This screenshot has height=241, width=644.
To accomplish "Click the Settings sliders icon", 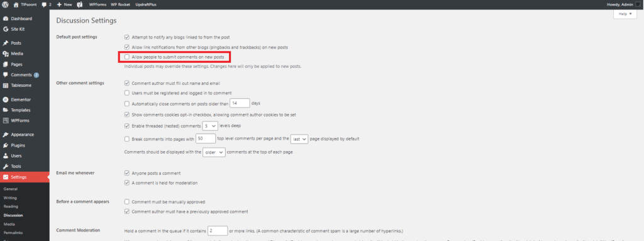I will (5, 177).
